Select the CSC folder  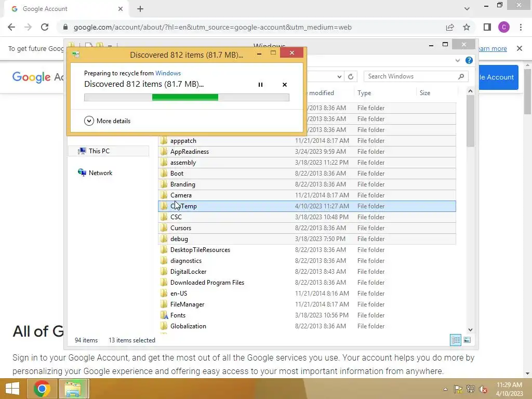(307, 217)
